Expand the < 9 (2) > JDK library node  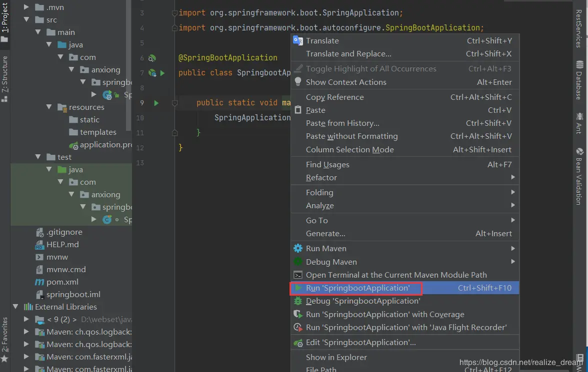coord(26,319)
